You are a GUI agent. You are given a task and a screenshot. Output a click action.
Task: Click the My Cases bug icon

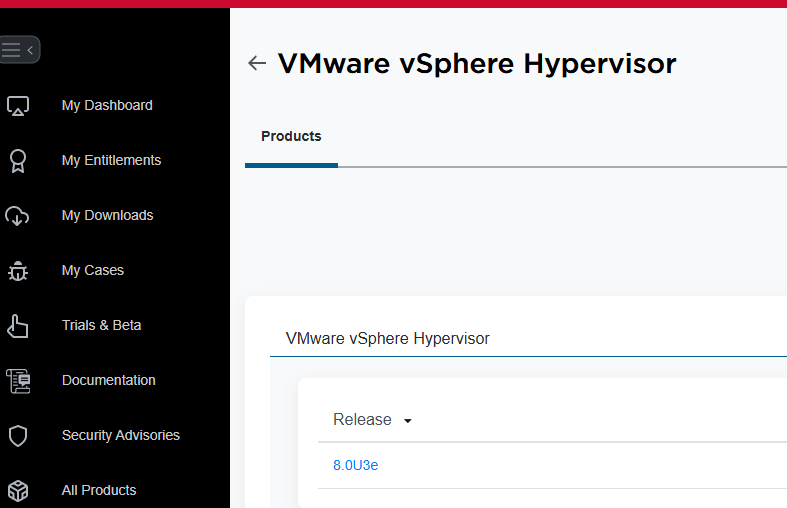click(18, 271)
